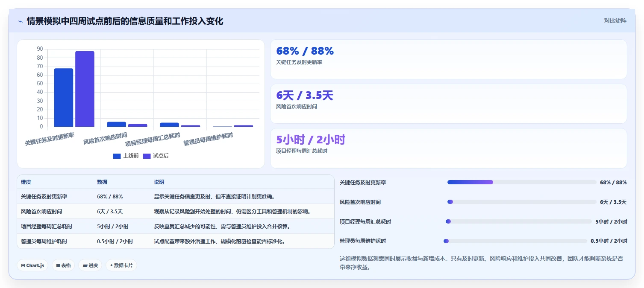Click 关键任务及时更新率 progress bar
644x288 pixels.
[x=522, y=182]
